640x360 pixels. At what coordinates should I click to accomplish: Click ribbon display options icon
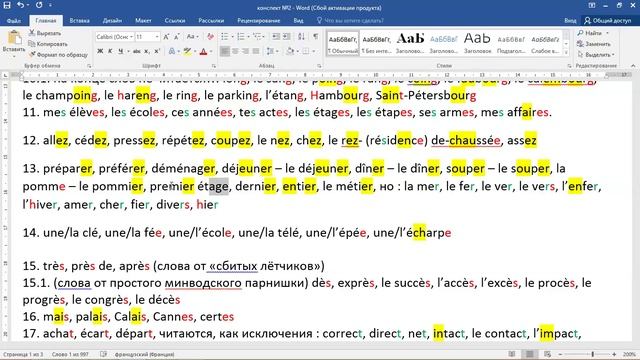point(592,5)
